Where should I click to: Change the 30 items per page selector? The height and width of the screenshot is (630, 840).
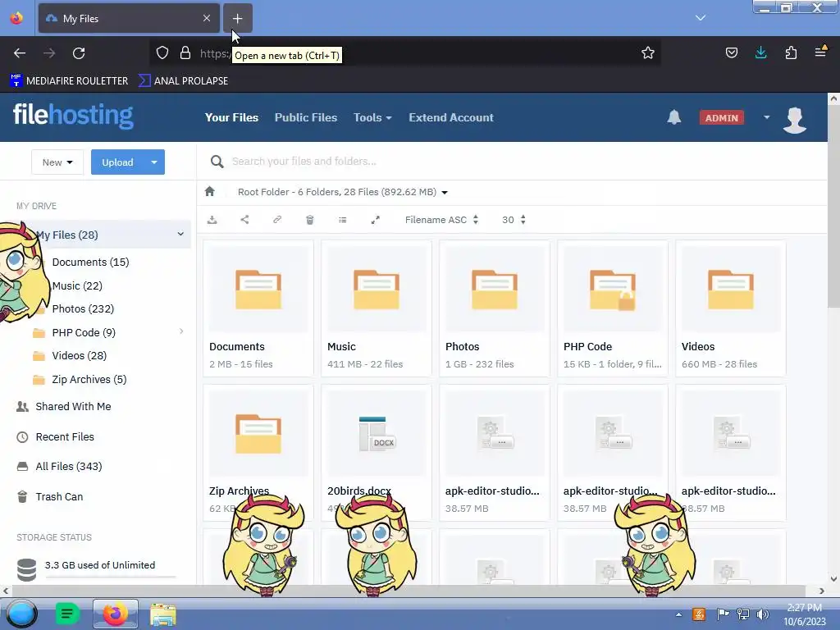[x=514, y=220]
